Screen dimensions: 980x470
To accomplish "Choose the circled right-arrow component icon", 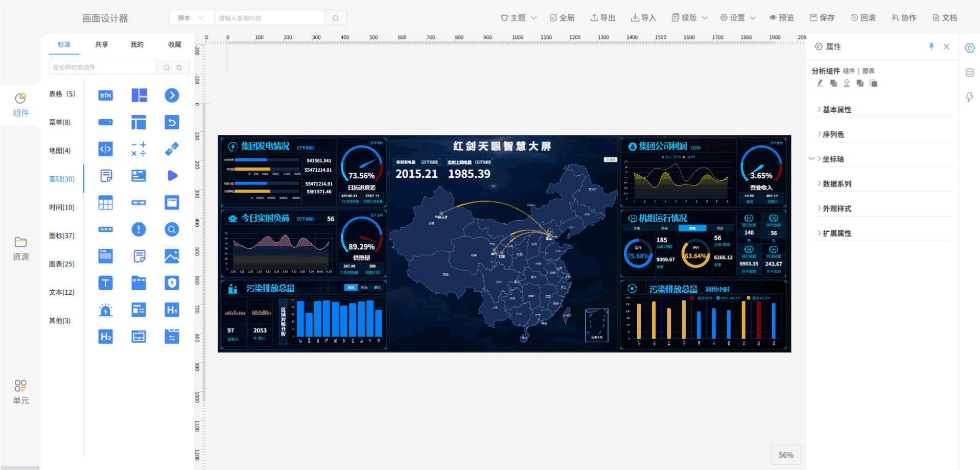I will [x=172, y=96].
